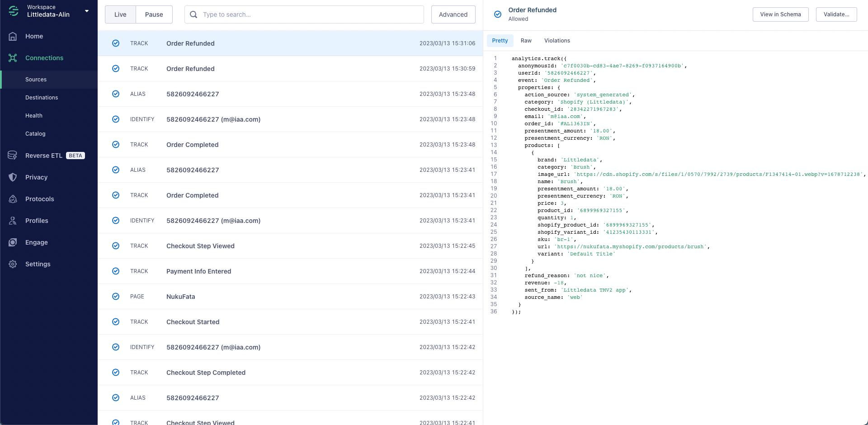Click the Home icon in sidebar
The height and width of the screenshot is (425, 868).
click(13, 36)
